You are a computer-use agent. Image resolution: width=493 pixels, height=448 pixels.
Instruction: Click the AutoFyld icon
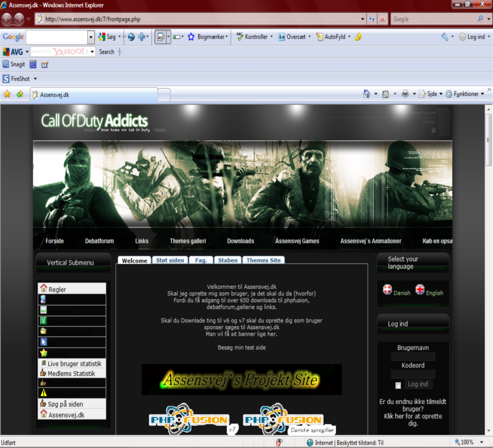click(320, 37)
